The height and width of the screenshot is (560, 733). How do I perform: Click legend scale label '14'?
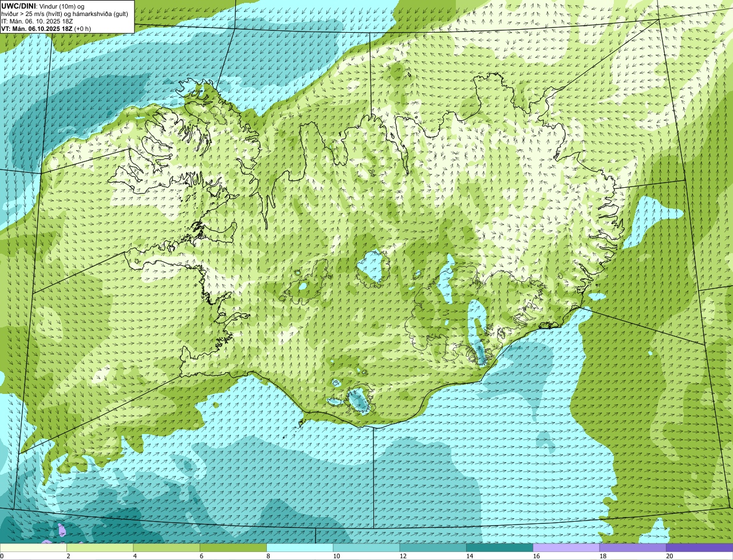pos(469,556)
